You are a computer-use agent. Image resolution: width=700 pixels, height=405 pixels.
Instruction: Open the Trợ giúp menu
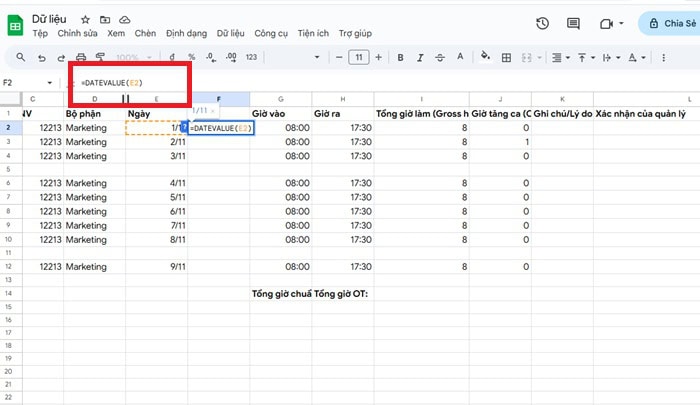pos(355,33)
